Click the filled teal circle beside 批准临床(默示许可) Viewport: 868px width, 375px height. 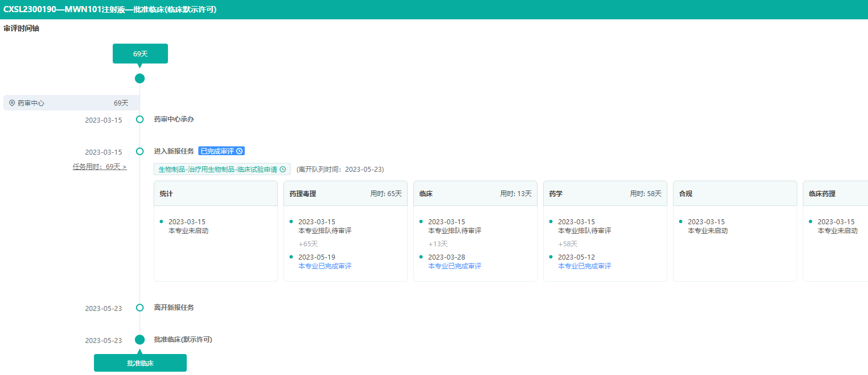click(x=140, y=340)
